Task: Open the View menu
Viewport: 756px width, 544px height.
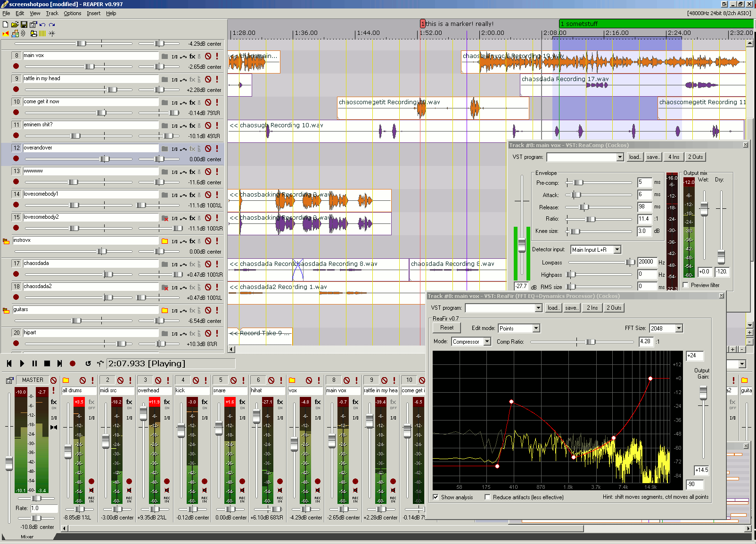Action: pyautogui.click(x=35, y=13)
